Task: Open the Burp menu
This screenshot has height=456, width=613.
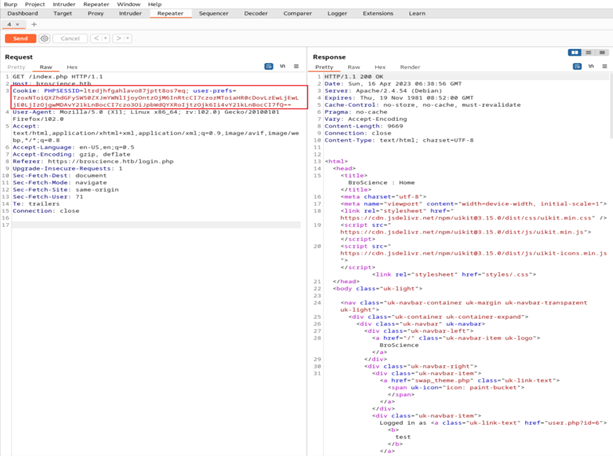Action: pos(11,4)
